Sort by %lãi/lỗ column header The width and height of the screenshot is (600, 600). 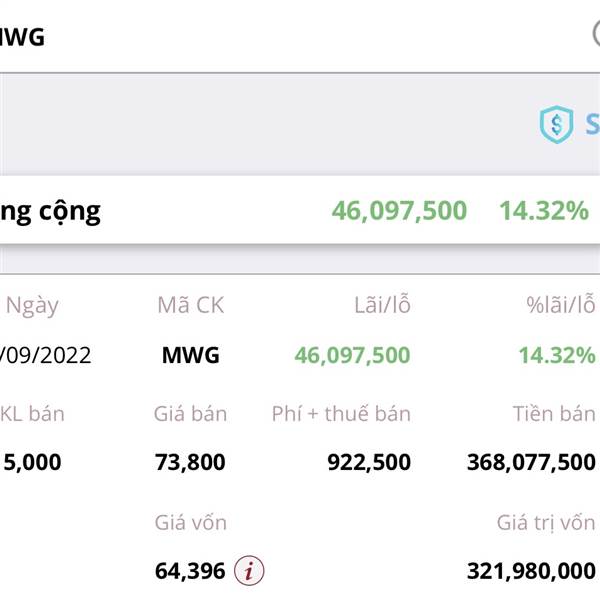point(561,304)
